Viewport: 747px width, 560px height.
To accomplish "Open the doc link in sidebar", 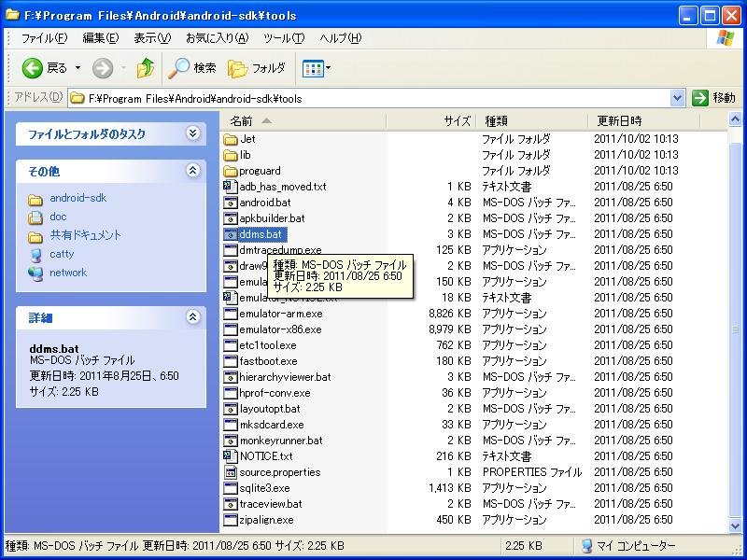I will [x=58, y=217].
